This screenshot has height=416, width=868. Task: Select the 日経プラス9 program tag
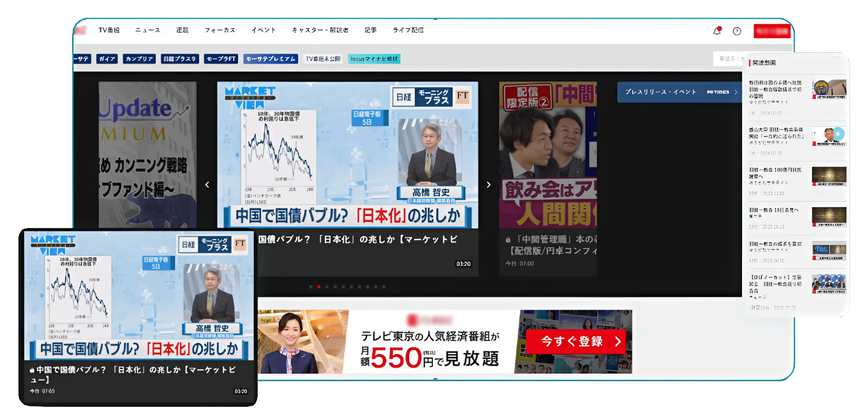pyautogui.click(x=180, y=59)
